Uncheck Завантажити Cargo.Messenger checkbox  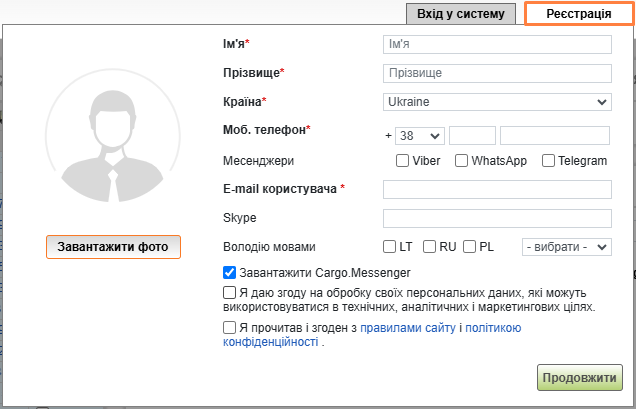pyautogui.click(x=230, y=272)
